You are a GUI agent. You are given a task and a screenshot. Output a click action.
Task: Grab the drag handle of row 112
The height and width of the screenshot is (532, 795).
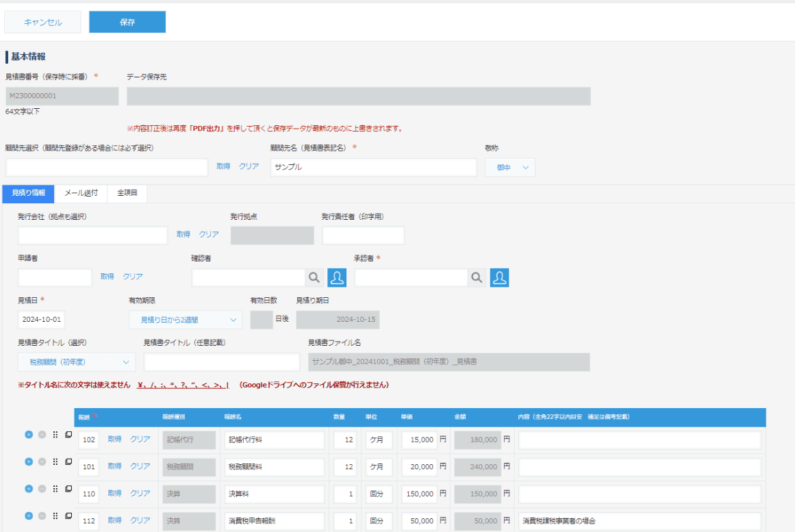click(x=55, y=516)
